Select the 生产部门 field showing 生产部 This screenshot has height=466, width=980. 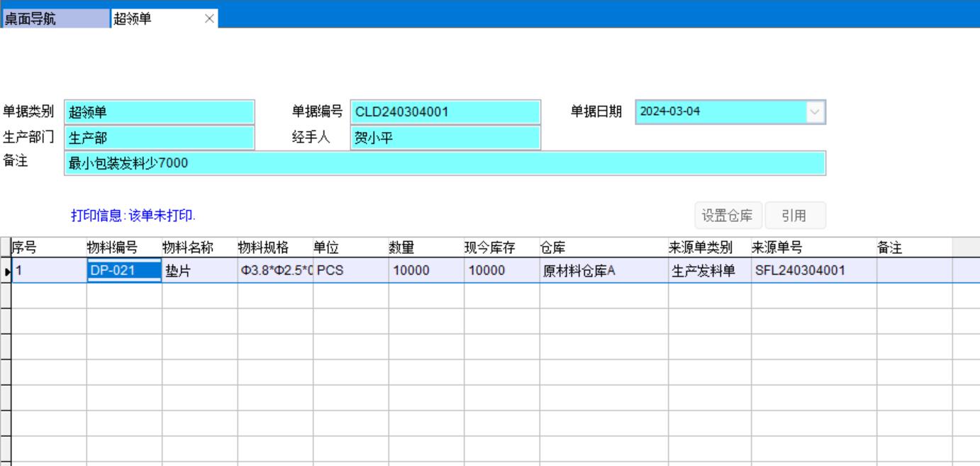click(x=159, y=138)
